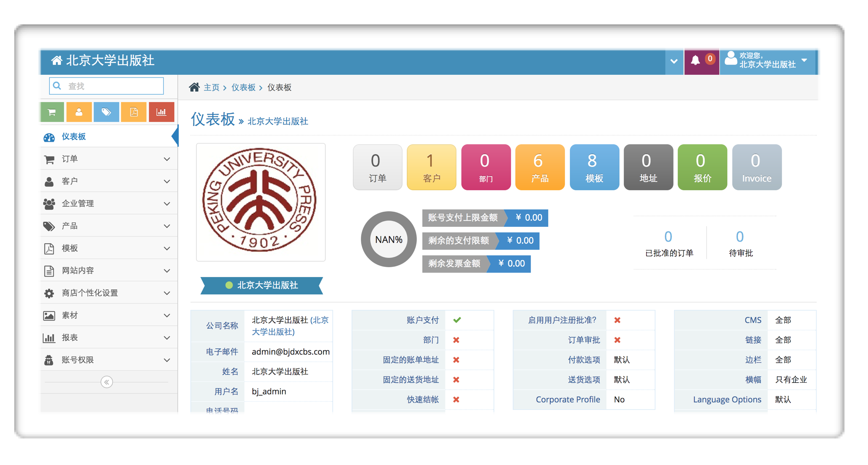The width and height of the screenshot is (868, 465).
Task: Expand the 产品 menu chevron
Action: [167, 226]
